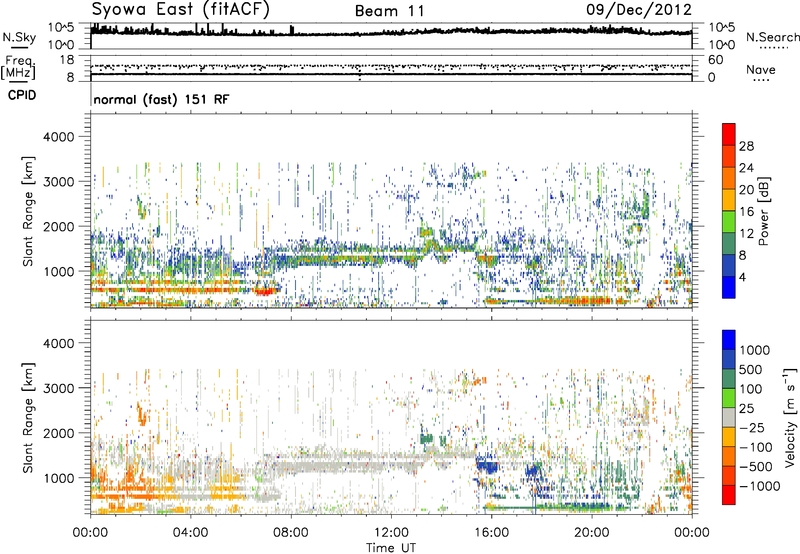Click the N.Sky noise trace plot

tap(391, 36)
